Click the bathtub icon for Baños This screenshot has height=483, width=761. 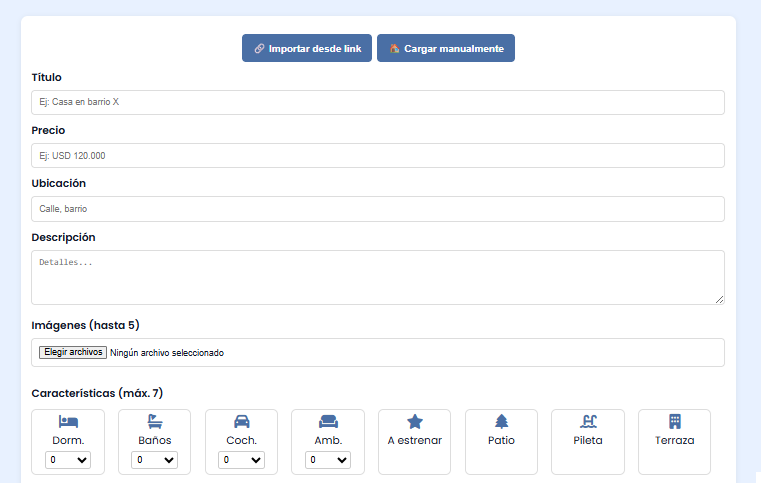click(155, 421)
